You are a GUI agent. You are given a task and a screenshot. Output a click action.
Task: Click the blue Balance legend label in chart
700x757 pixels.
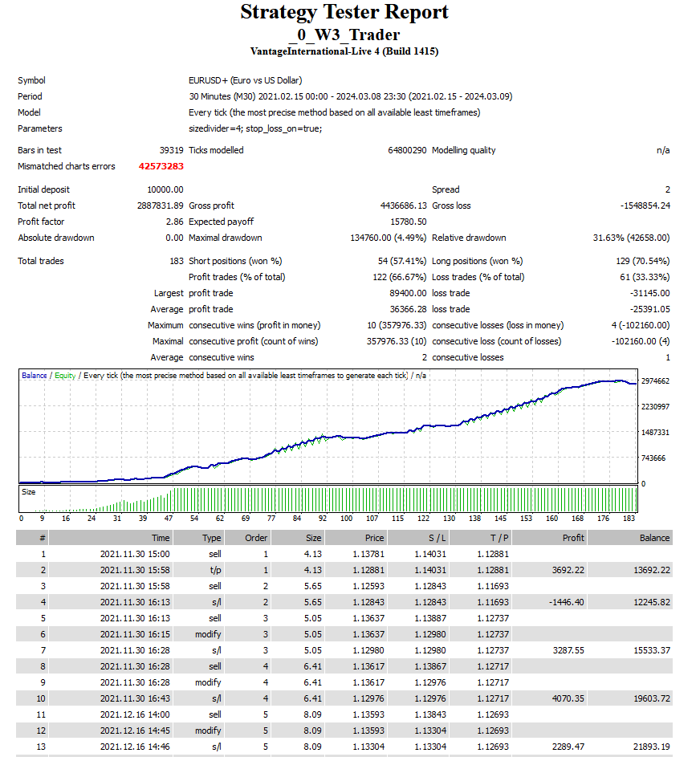click(35, 376)
